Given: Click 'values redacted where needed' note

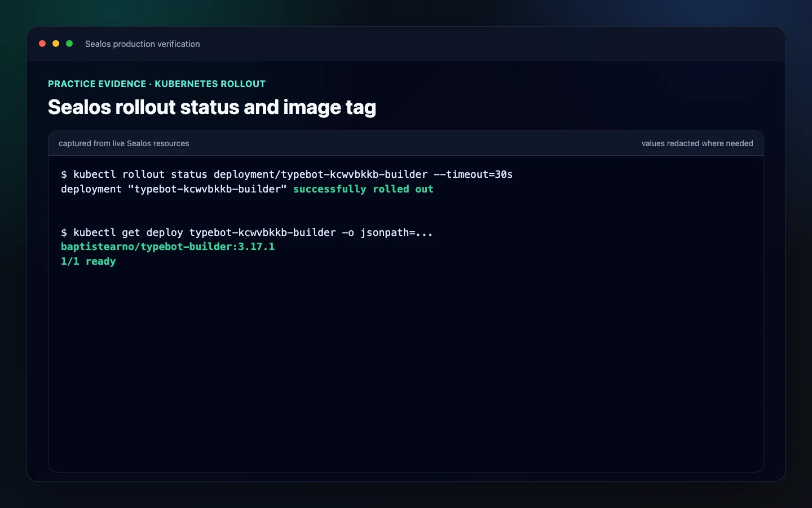Looking at the screenshot, I should [697, 143].
